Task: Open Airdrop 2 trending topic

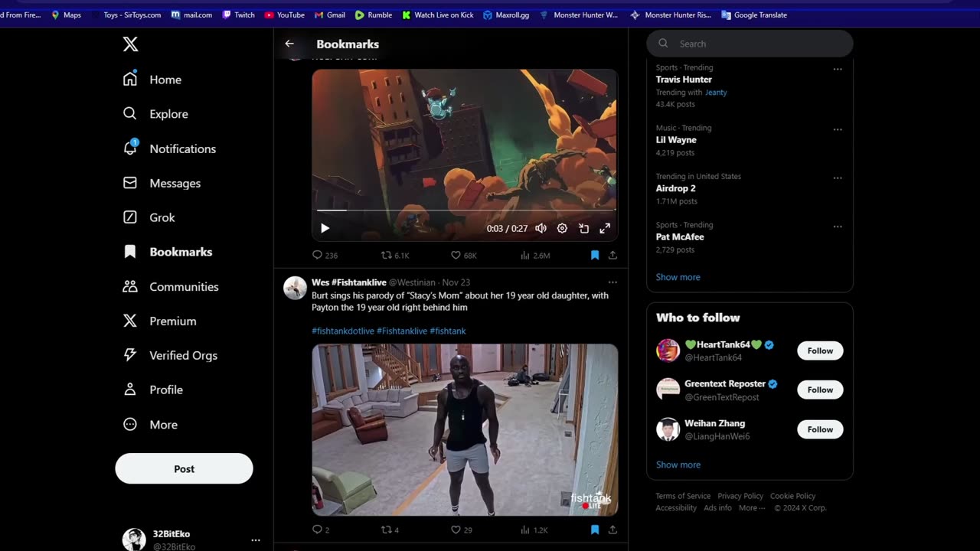Action: (675, 188)
